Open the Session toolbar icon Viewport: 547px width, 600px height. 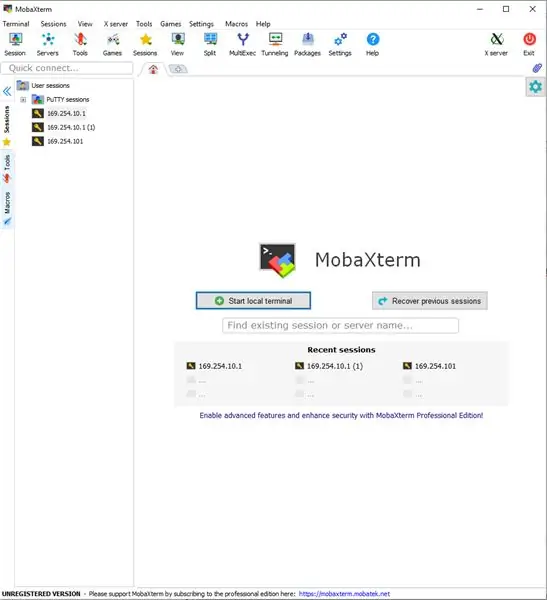pyautogui.click(x=15, y=45)
